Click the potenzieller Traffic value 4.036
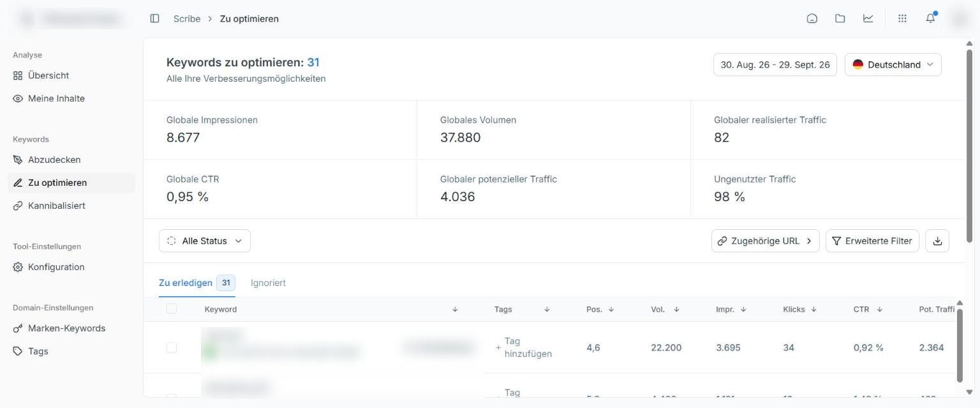The width and height of the screenshot is (980, 408). tap(457, 197)
